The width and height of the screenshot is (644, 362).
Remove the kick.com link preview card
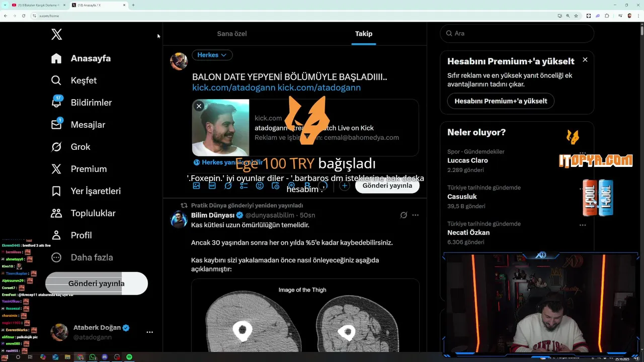199,106
